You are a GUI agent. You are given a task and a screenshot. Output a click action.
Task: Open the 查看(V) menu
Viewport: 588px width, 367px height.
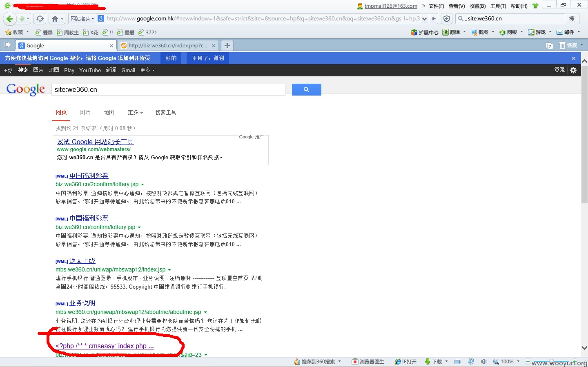coord(457,6)
